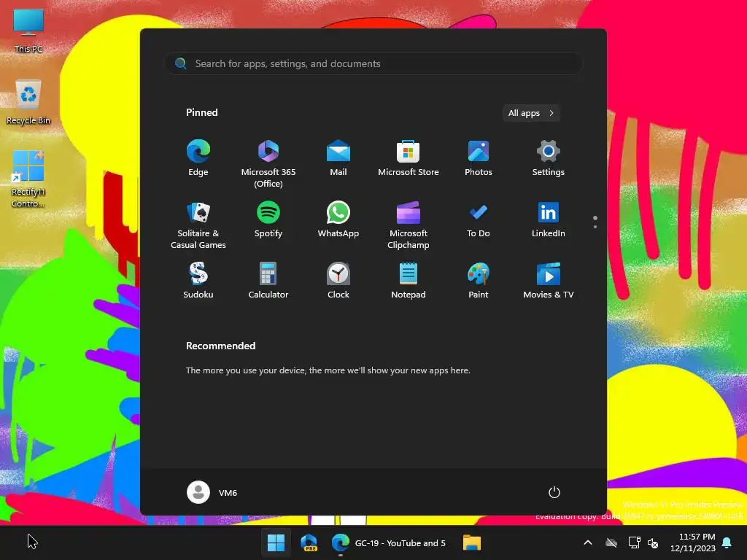
Task: Open the Clock app
Action: coord(338,281)
